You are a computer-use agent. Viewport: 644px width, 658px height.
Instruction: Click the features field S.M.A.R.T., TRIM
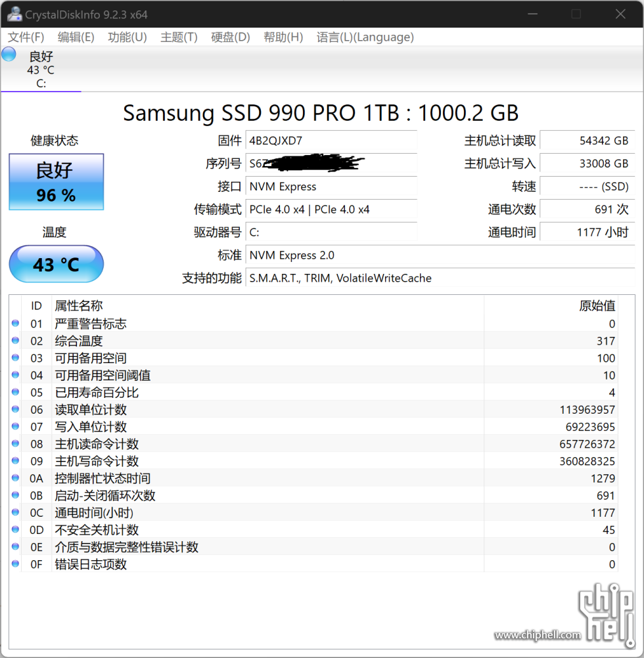click(440, 278)
